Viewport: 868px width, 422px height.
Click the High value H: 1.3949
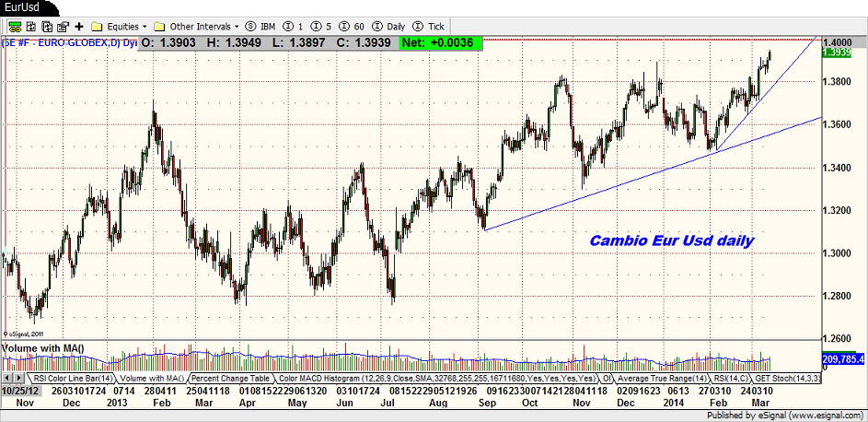pos(234,42)
